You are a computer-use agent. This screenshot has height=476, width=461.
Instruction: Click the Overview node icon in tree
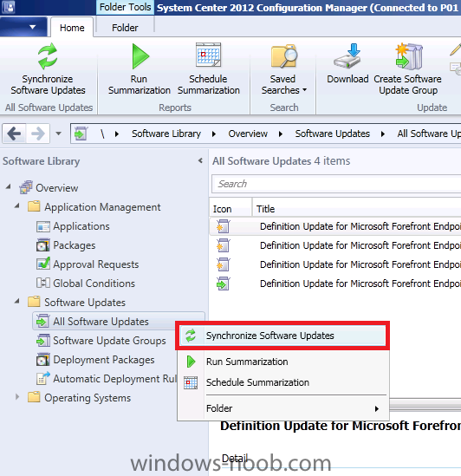(x=26, y=187)
